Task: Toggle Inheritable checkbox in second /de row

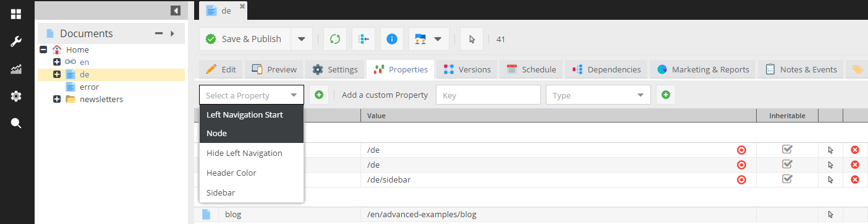Action: coord(787,164)
